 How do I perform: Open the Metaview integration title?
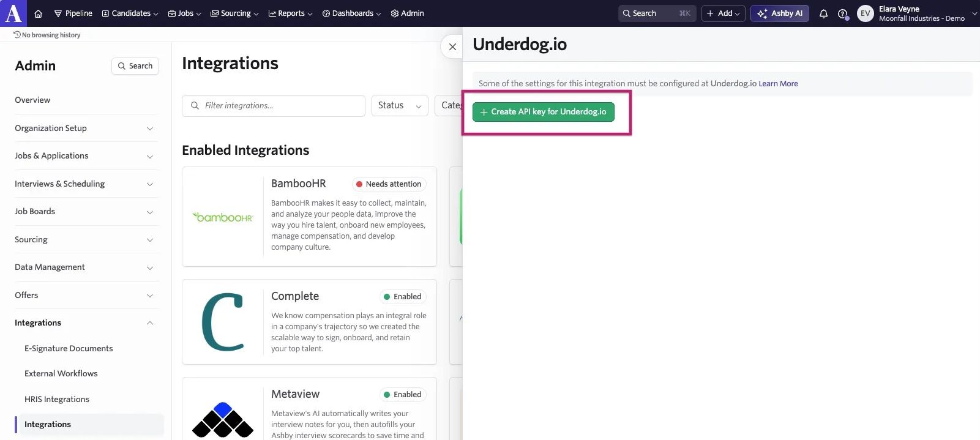296,394
